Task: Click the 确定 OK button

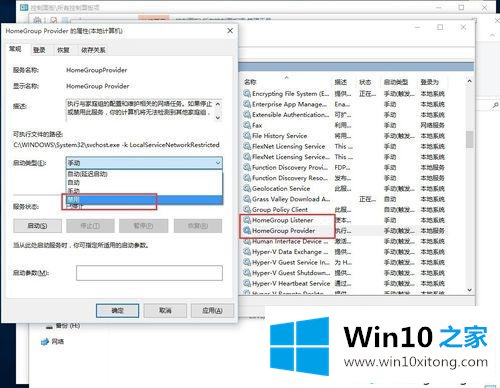Action: 117,311
